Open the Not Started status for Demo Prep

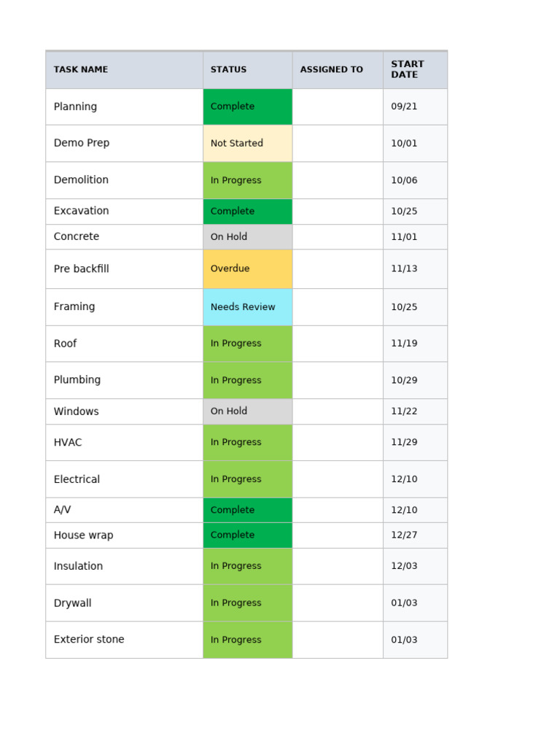click(248, 144)
